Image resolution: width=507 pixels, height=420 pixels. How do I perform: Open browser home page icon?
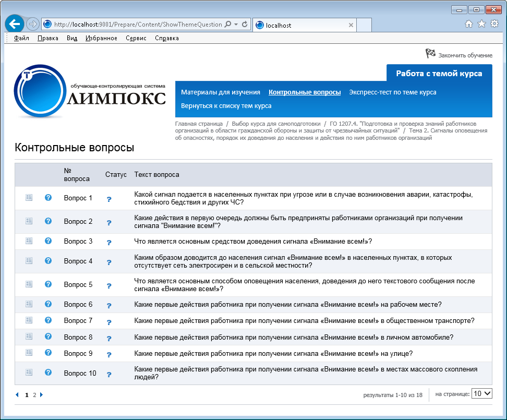point(469,24)
